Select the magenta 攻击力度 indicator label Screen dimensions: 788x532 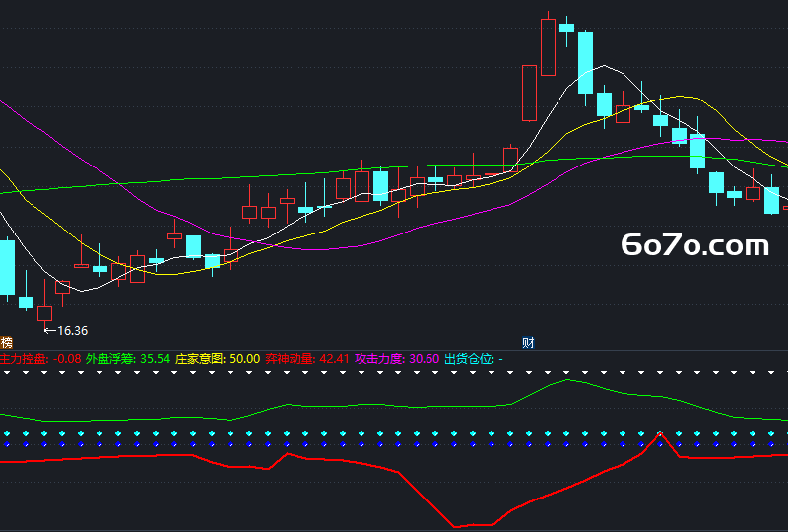tap(379, 359)
